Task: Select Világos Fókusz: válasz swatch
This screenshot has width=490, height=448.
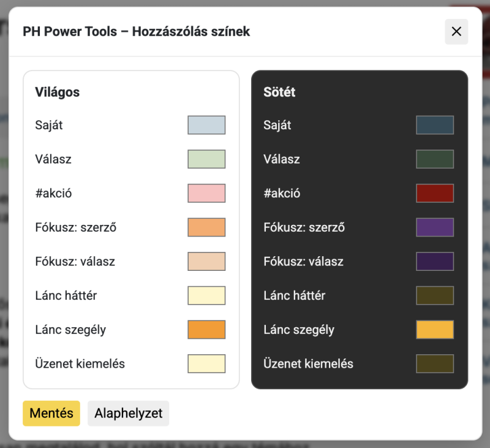Action: [x=206, y=262]
